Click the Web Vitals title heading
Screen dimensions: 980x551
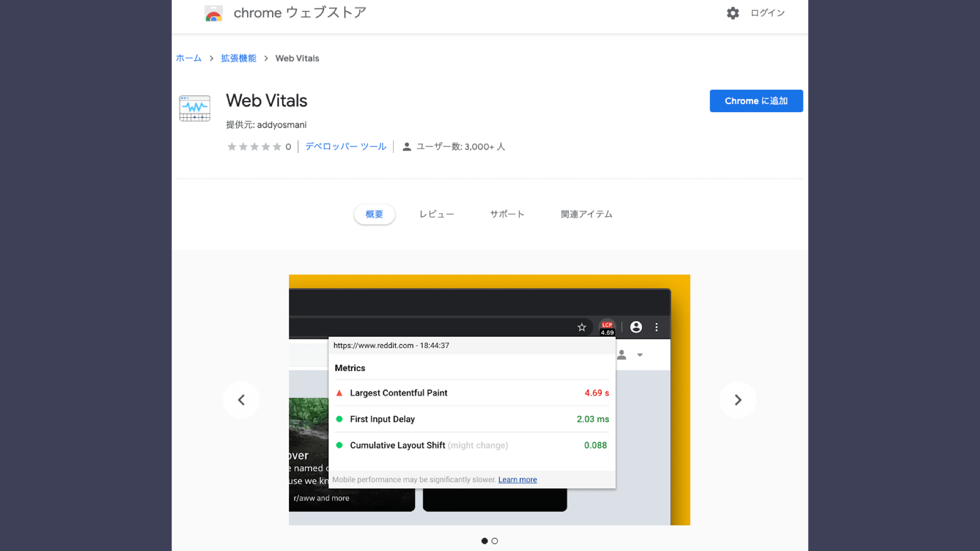[266, 101]
